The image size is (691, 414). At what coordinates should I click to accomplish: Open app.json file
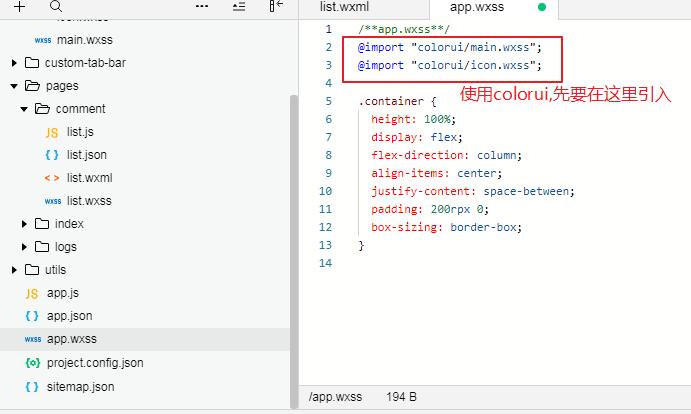(70, 316)
